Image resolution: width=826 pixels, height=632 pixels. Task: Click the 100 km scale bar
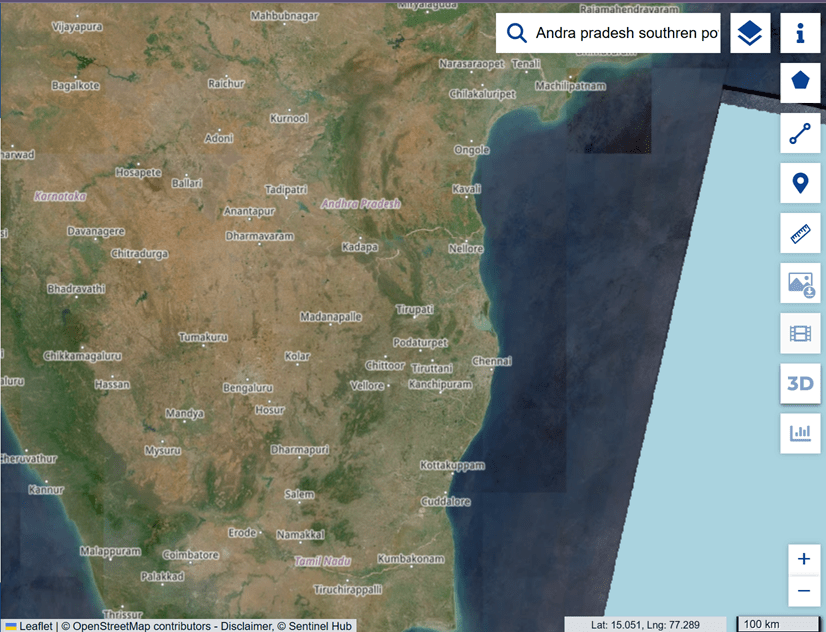coord(778,624)
